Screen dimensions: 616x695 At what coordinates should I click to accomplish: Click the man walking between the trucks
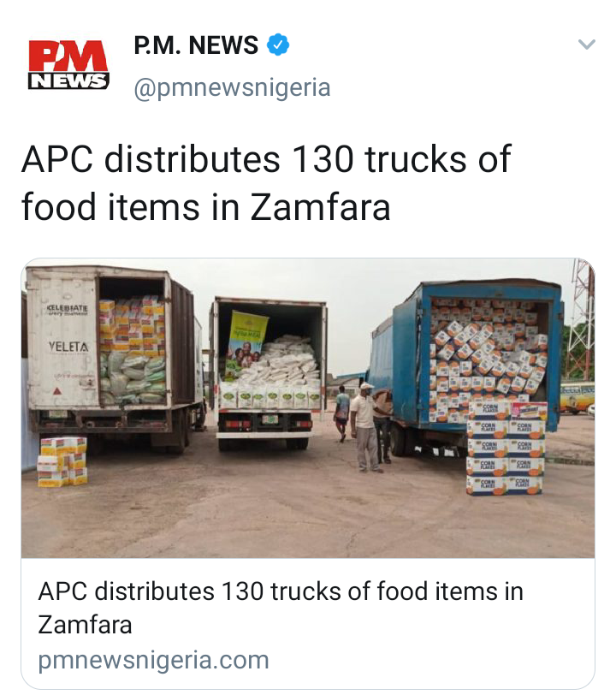coord(341,413)
